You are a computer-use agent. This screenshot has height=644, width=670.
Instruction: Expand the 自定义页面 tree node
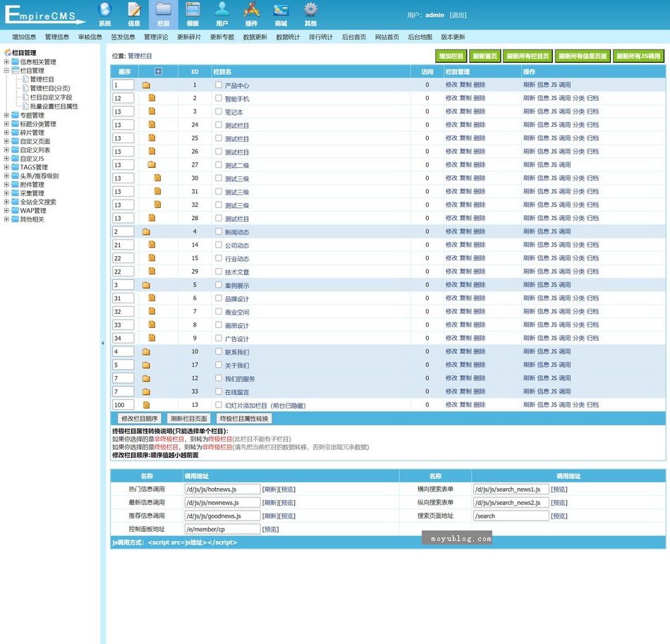6,141
